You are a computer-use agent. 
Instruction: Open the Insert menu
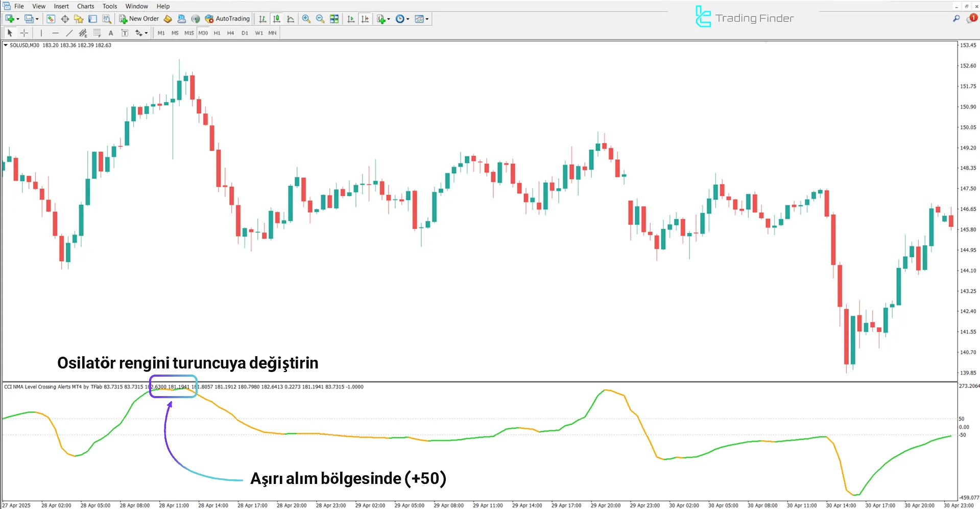click(x=61, y=6)
